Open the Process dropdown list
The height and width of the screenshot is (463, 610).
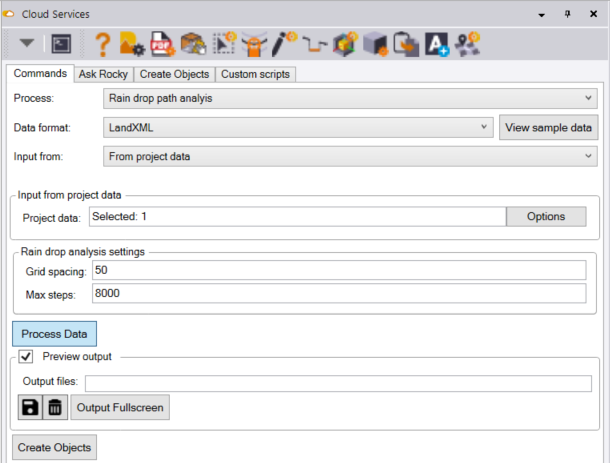pos(350,98)
